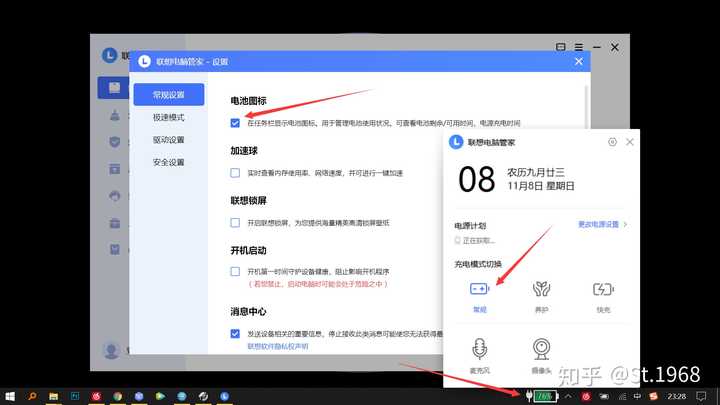The width and height of the screenshot is (720, 405).
Task: Click the 23:28 taskbar clock
Action: point(677,396)
